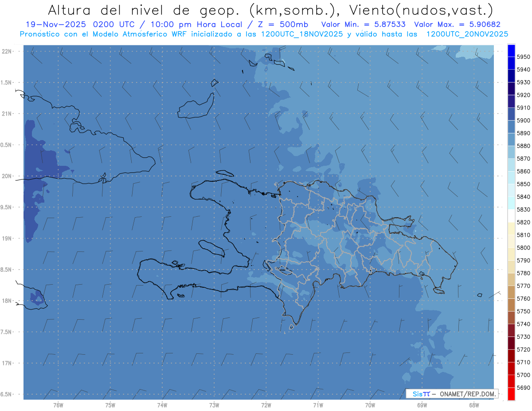Viewport: 532px width, 411px height.
Task: Click the 'Valor Max. = 5.90682' text
Action: [457, 24]
